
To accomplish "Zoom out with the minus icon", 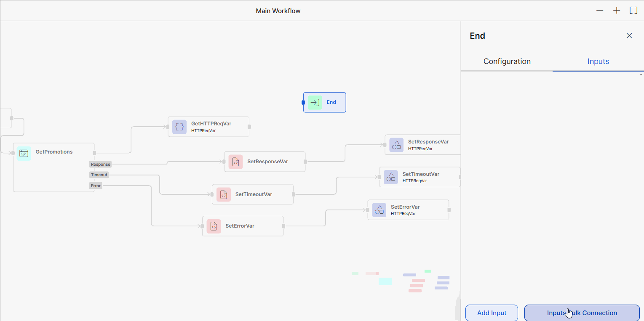I will [x=600, y=11].
